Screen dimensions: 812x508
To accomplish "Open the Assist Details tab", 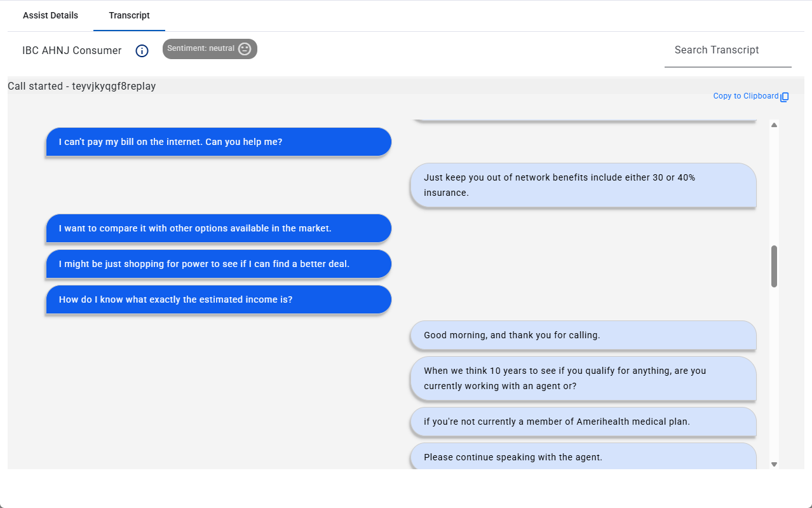I will point(50,15).
